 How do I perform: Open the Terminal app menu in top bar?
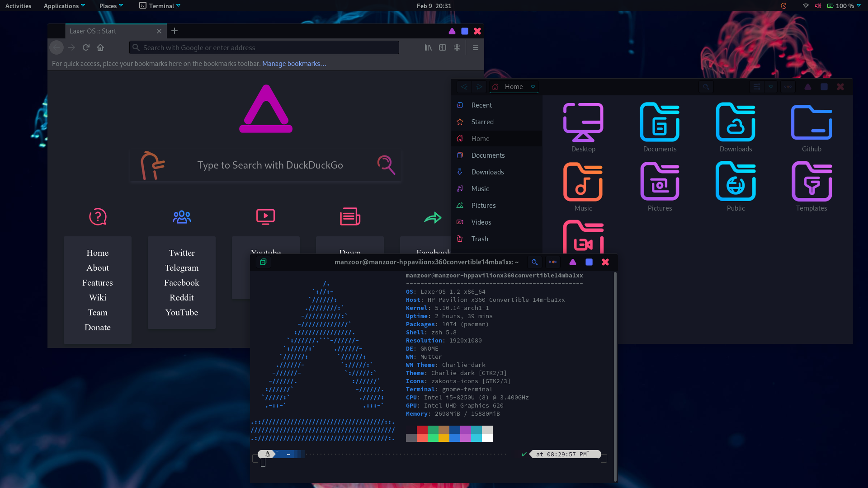[x=160, y=6]
